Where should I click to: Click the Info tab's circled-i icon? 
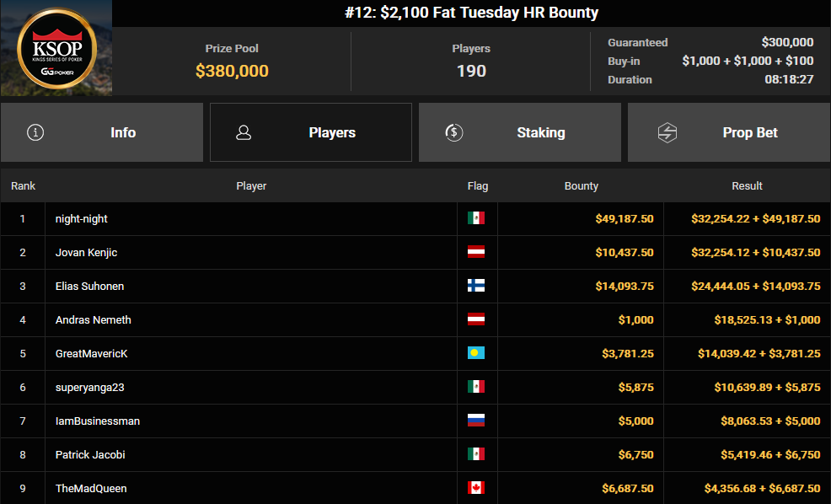35,132
